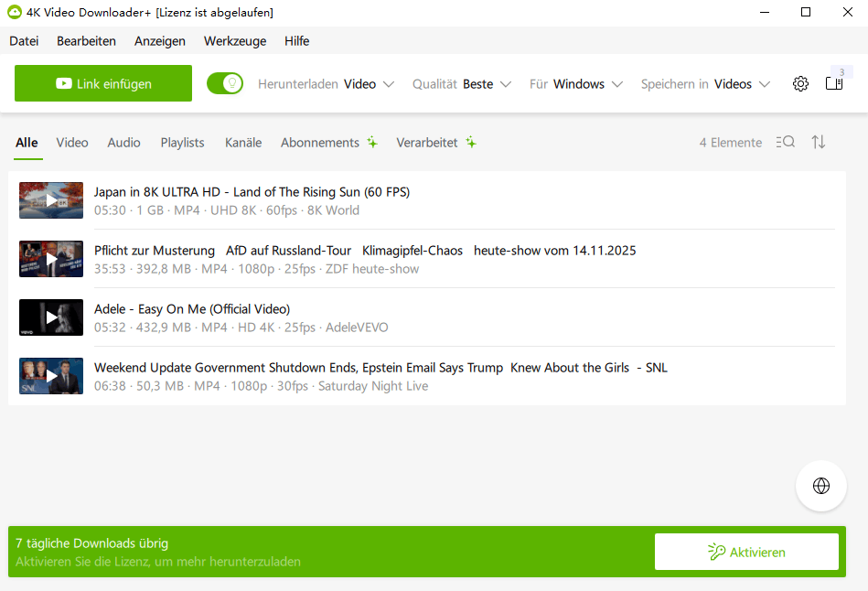Switch to the Verarbeitet tab
Image resolution: width=868 pixels, height=591 pixels.
(427, 143)
